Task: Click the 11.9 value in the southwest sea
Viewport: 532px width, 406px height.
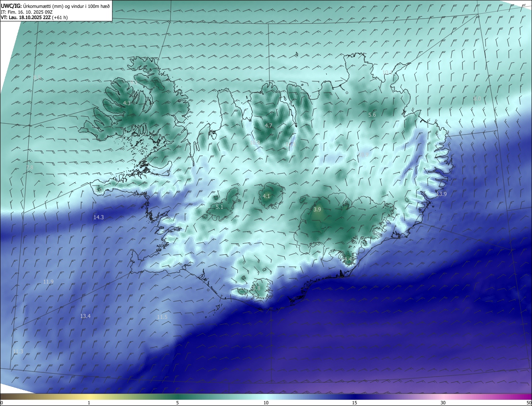Action: 48,282
